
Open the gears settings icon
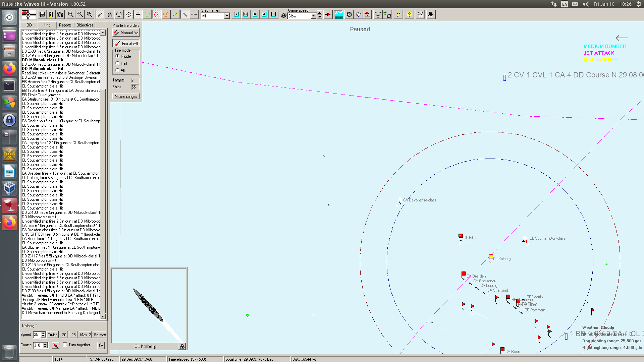(x=60, y=14)
